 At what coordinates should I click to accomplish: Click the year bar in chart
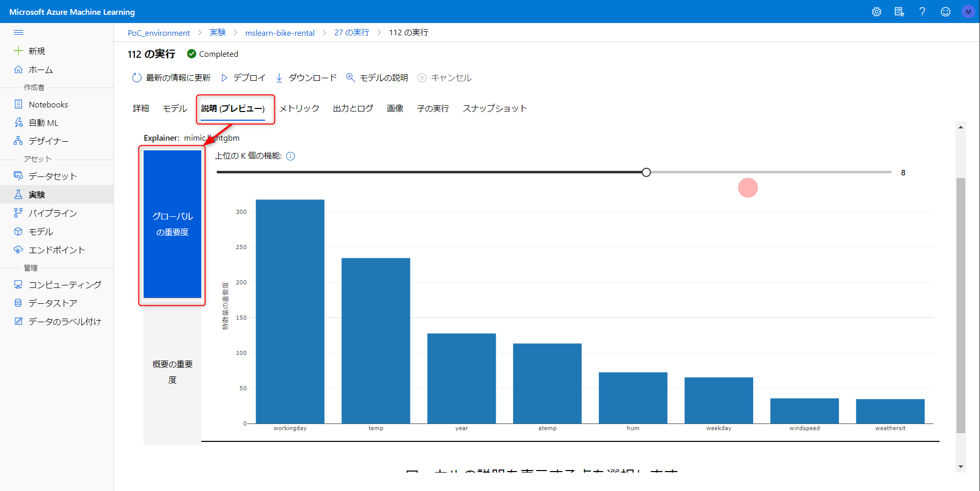(462, 378)
